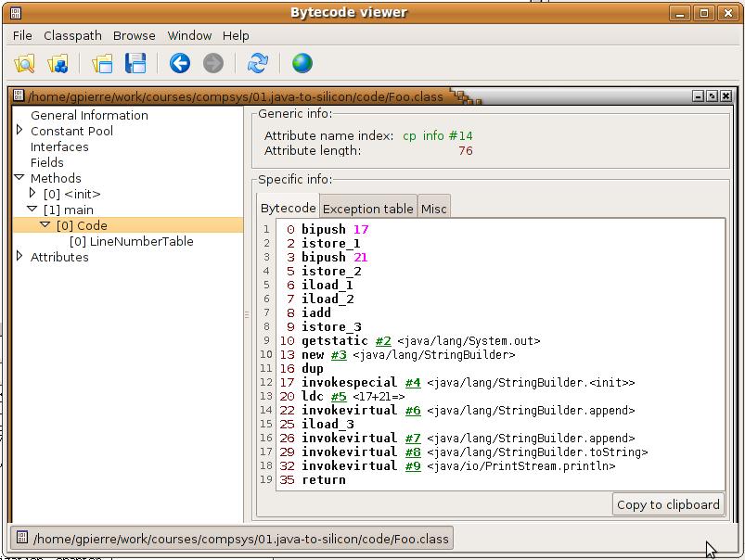This screenshot has width=745, height=560.
Task: Follow the #4 link for StringBuilder.<init>
Action: click(x=413, y=383)
